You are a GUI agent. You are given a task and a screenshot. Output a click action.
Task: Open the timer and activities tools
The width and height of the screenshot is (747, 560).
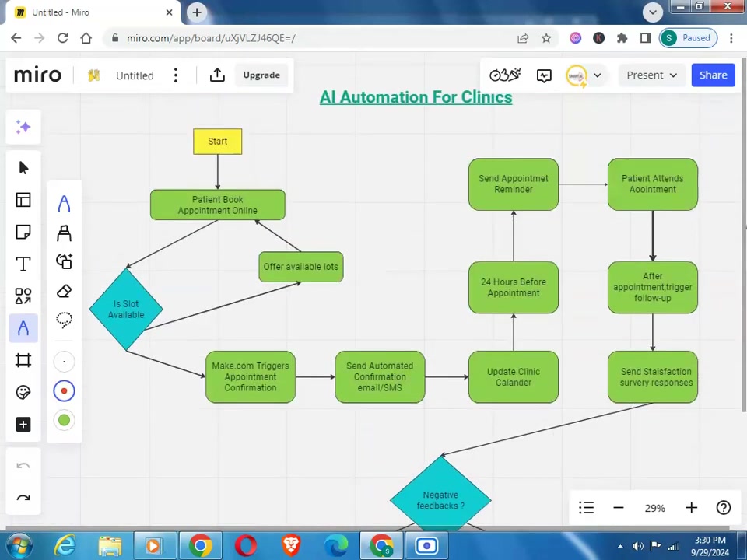(x=505, y=75)
